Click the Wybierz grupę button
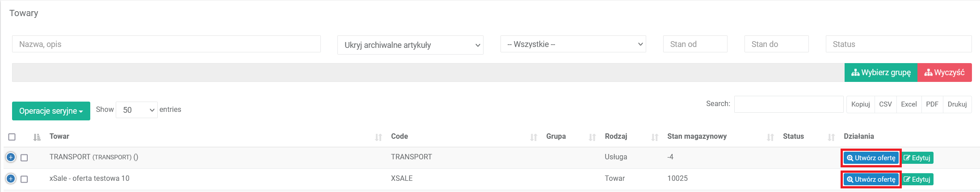The image size is (980, 192). (881, 73)
